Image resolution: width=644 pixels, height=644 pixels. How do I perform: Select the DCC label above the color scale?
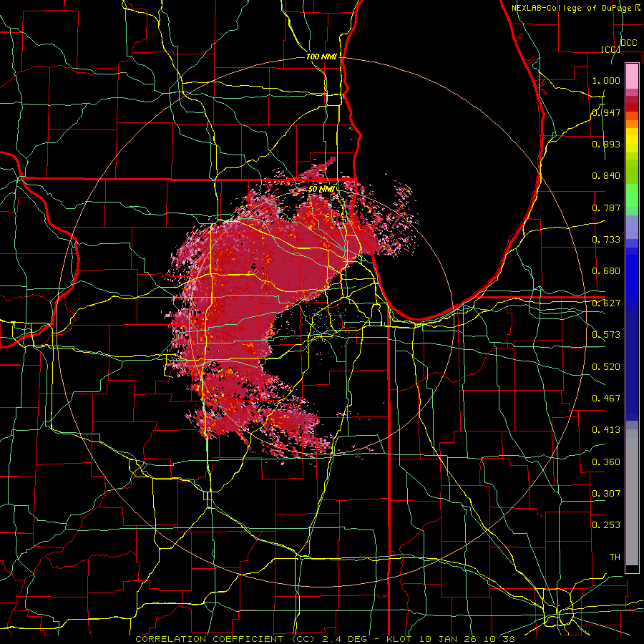(x=628, y=43)
